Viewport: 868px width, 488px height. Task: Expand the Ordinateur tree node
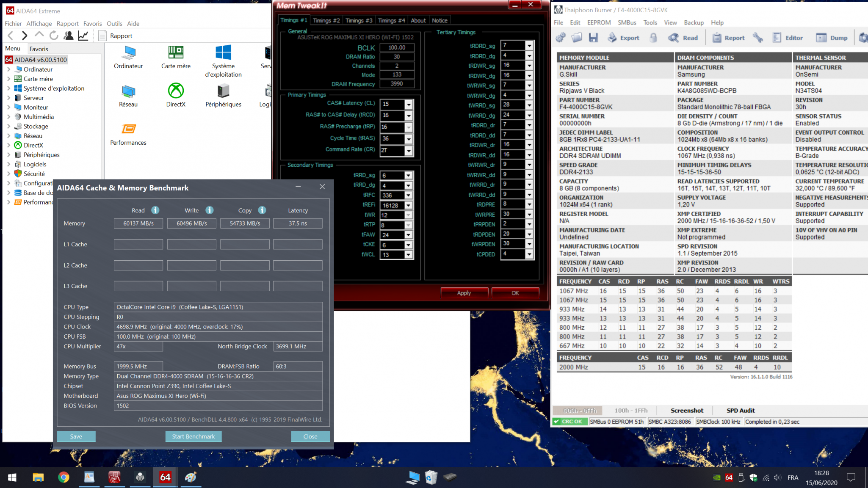click(x=8, y=69)
